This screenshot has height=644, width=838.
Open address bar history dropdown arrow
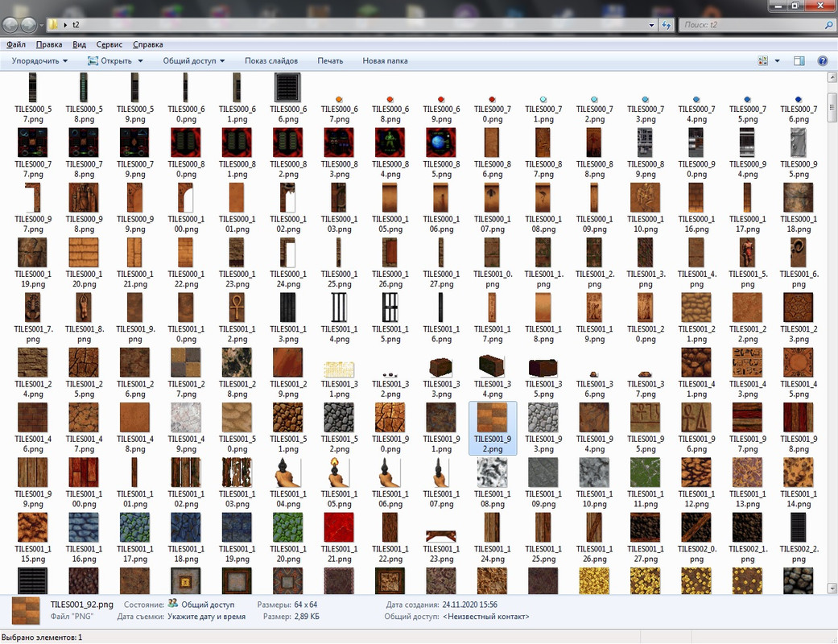651,25
